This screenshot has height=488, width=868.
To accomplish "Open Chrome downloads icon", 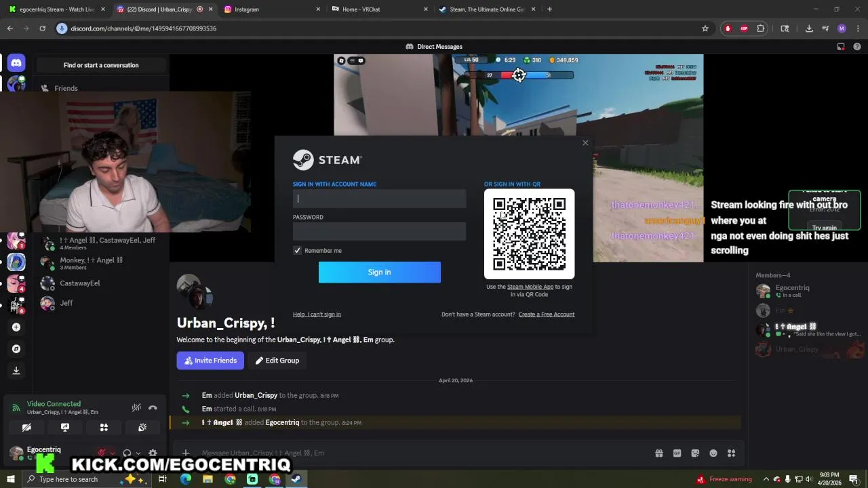I will pos(809,28).
